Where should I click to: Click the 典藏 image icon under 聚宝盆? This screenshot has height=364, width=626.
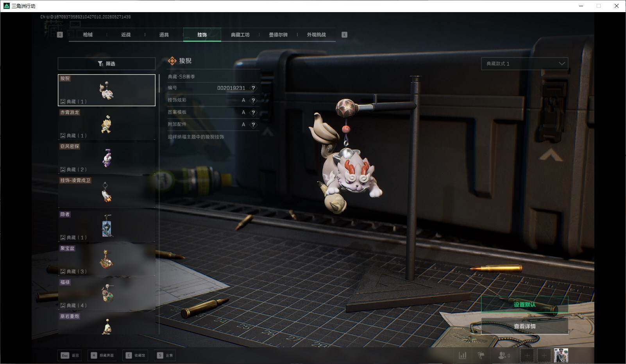point(63,271)
